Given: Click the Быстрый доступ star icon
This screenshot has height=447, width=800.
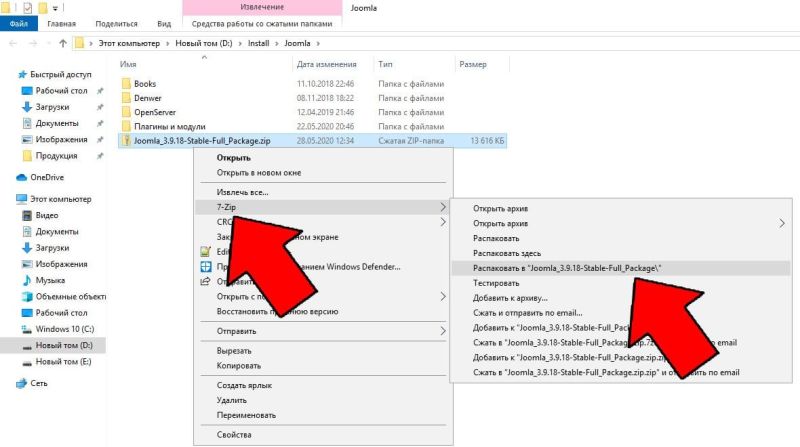Looking at the screenshot, I should point(22,74).
